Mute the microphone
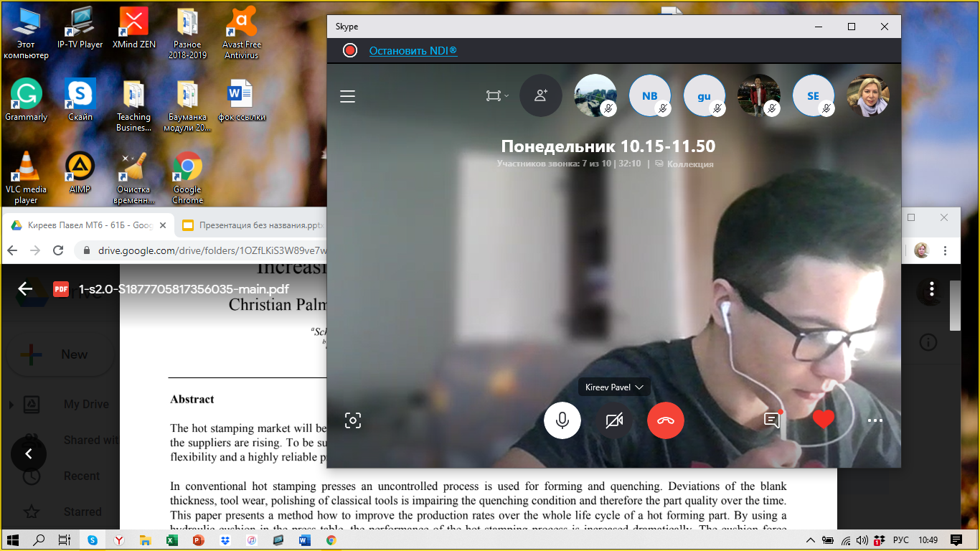The image size is (980, 551). tap(562, 420)
